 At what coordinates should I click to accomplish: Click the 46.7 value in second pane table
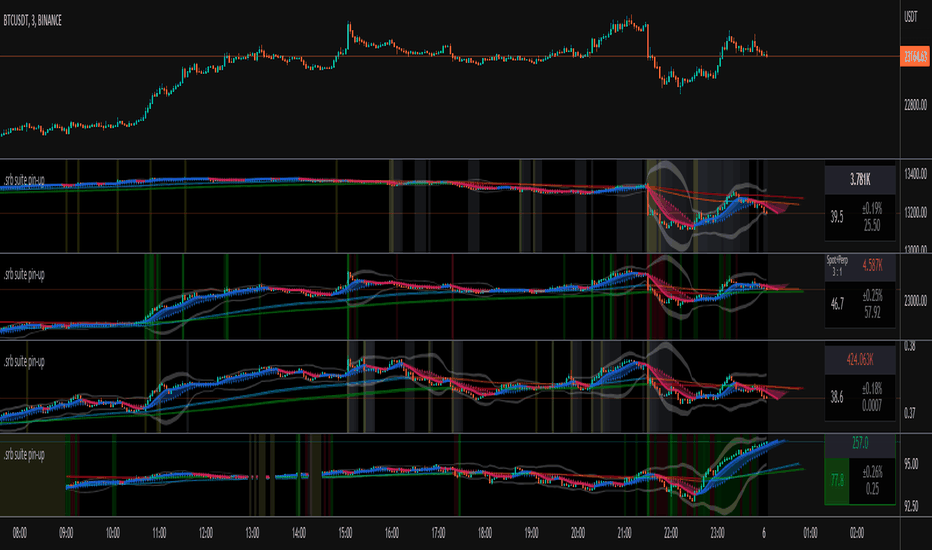[837, 304]
